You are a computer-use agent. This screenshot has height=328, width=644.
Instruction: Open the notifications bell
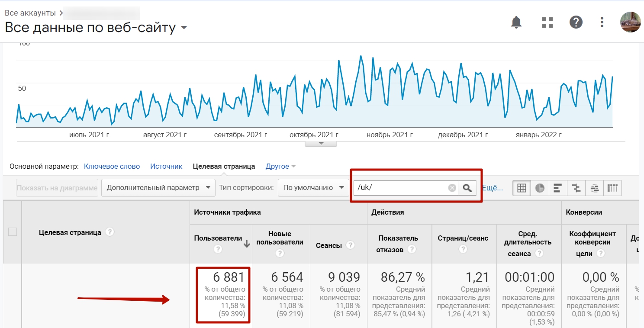(516, 22)
